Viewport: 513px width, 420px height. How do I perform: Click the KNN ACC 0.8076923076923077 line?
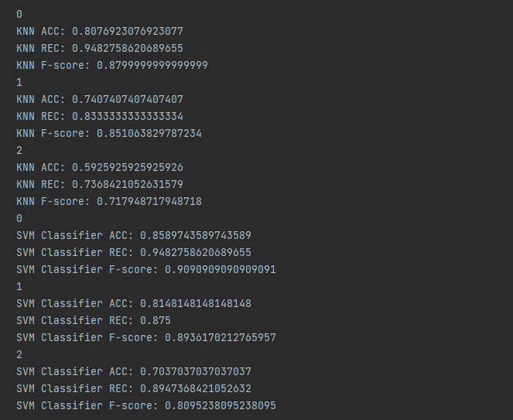(x=100, y=32)
